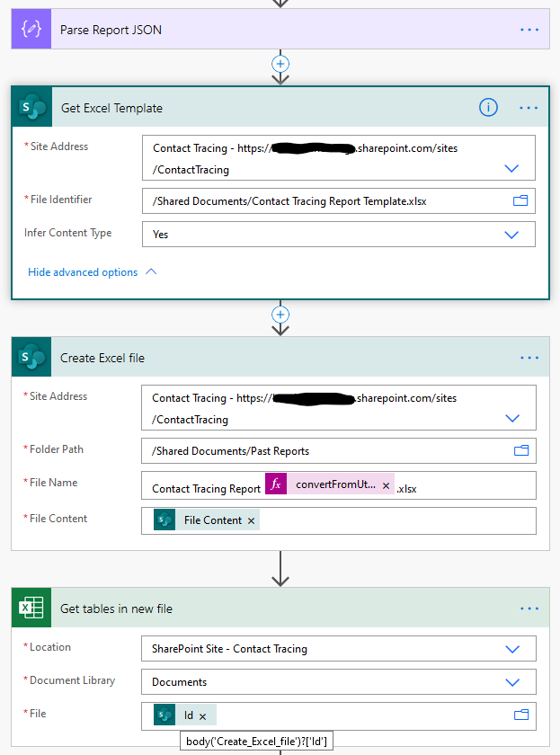Click the info icon on Get Excel Template
This screenshot has width=560, height=755.
click(488, 108)
